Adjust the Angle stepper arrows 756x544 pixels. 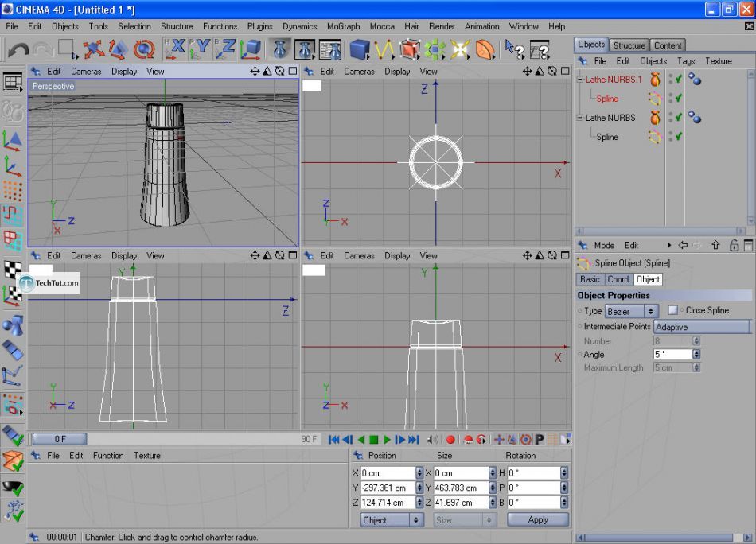[x=696, y=354]
